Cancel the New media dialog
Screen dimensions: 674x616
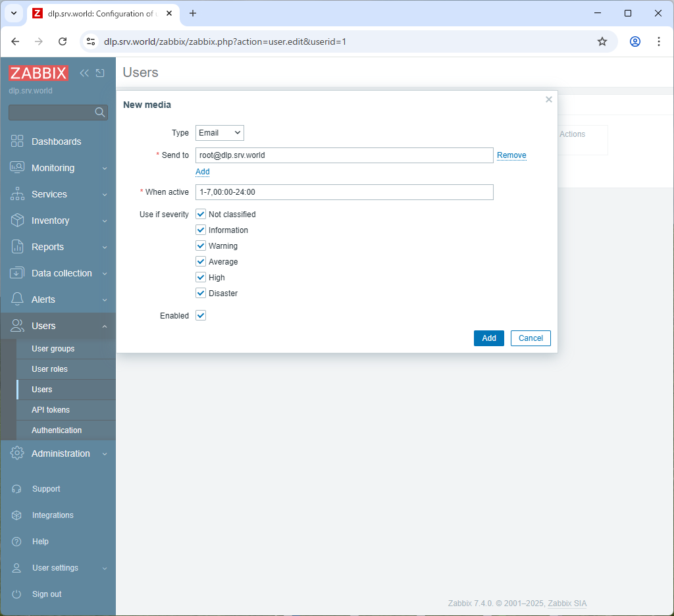[531, 338]
